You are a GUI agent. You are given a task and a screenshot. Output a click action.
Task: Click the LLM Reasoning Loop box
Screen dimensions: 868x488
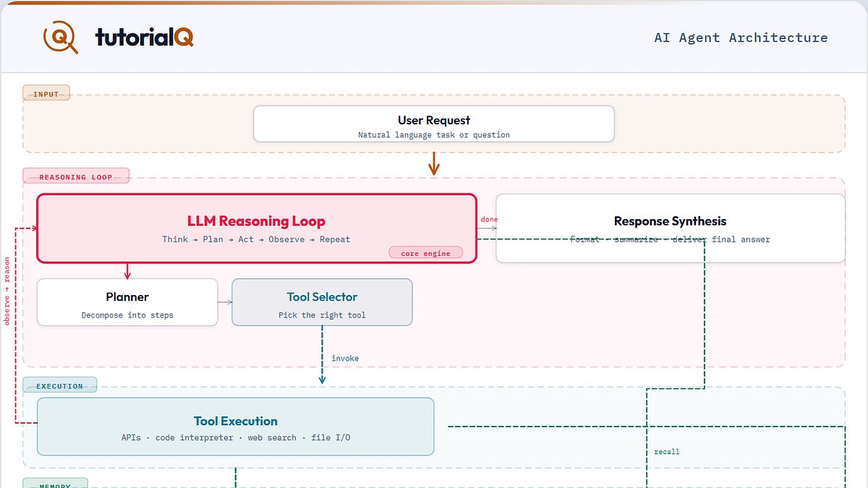[257, 228]
